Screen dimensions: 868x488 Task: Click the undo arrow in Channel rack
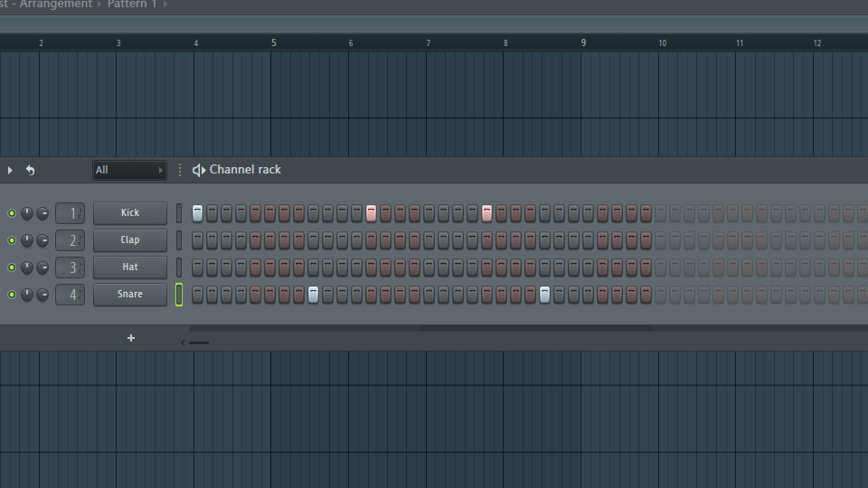tap(31, 171)
